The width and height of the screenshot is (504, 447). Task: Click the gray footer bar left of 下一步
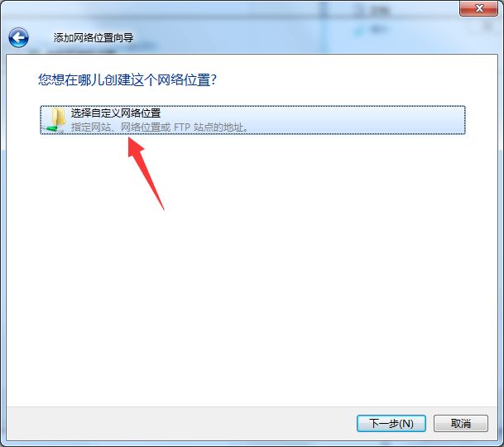(x=180, y=423)
